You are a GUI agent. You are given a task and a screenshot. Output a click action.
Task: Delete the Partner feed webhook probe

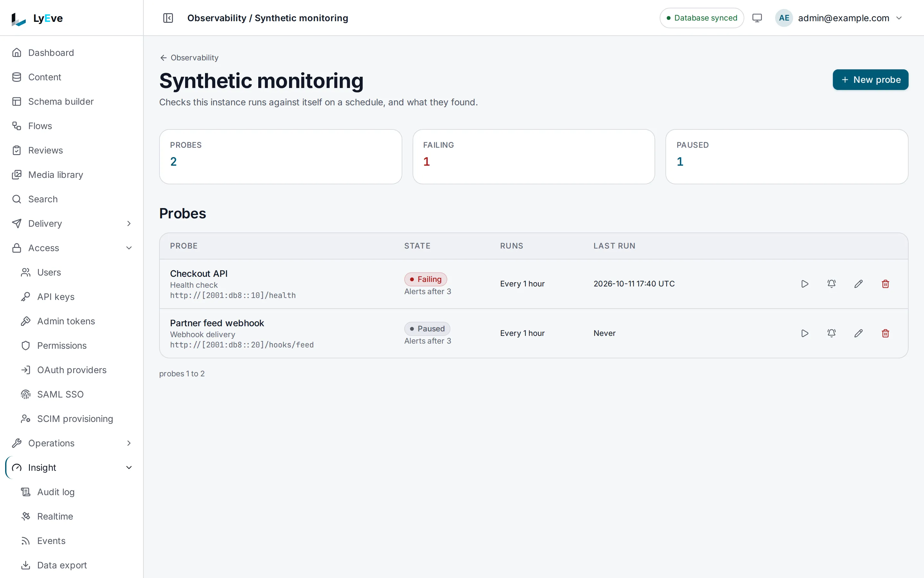885,333
